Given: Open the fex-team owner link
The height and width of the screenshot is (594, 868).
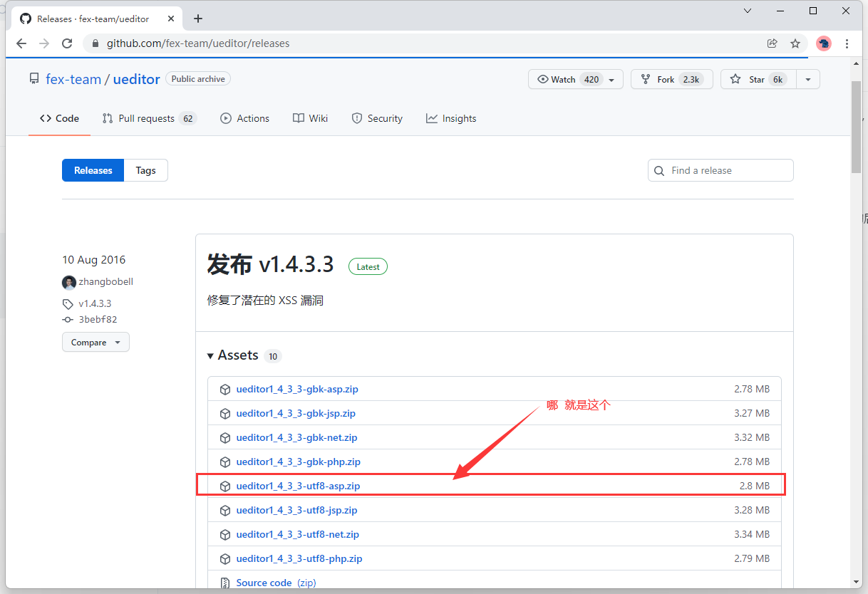Looking at the screenshot, I should pos(73,79).
